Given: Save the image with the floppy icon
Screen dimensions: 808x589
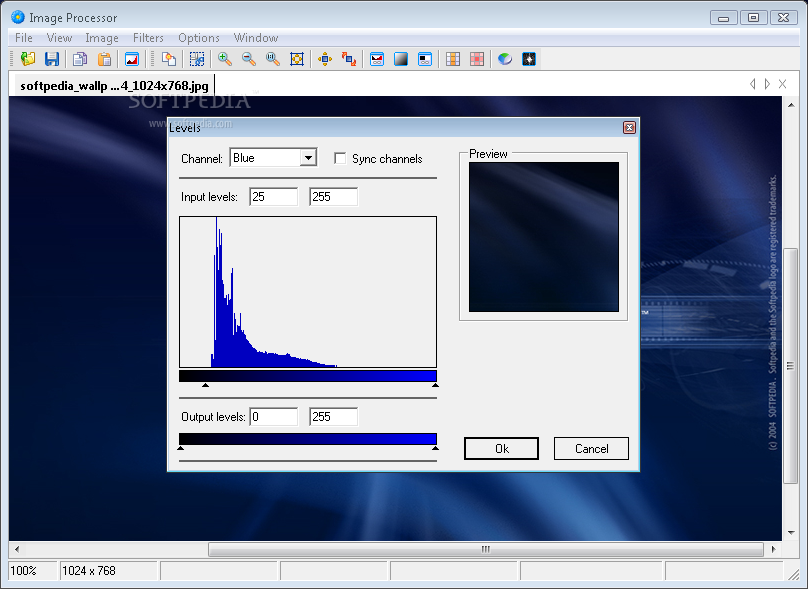Looking at the screenshot, I should (x=52, y=59).
